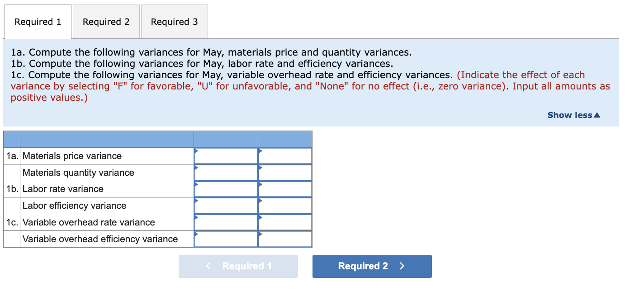The height and width of the screenshot is (291, 644).
Task: Open F/U/None dropdown for Materials price variance
Action: click(284, 155)
